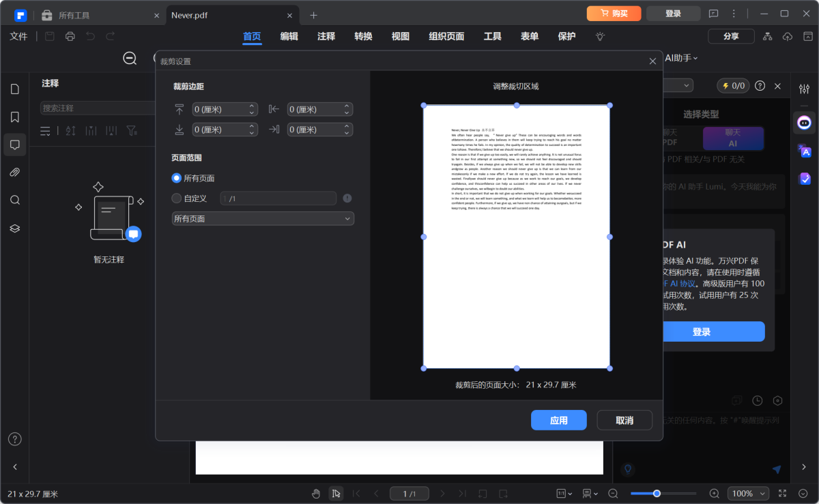Select the 自定义 page range option

tap(175, 198)
